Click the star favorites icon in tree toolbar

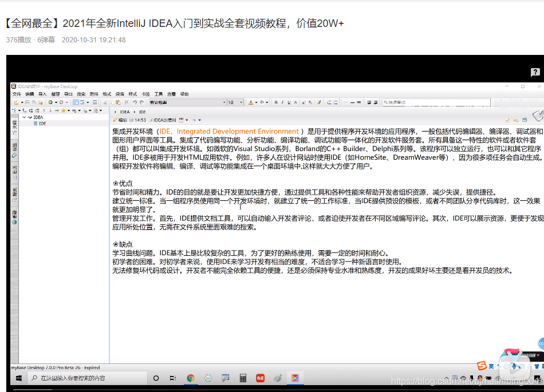click(63, 110)
